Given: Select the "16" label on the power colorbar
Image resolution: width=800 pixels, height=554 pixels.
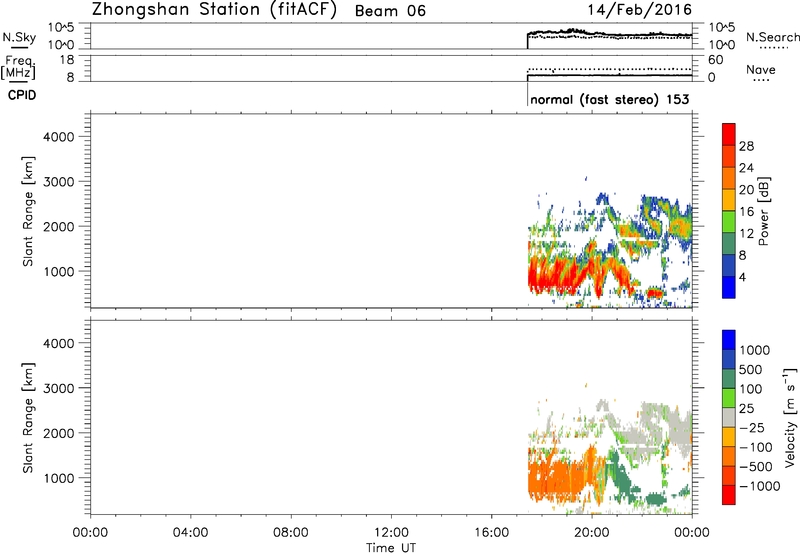Looking at the screenshot, I should coord(746,212).
